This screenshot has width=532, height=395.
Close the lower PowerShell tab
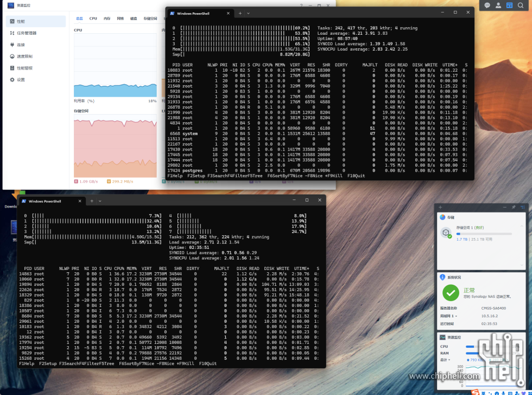click(80, 201)
